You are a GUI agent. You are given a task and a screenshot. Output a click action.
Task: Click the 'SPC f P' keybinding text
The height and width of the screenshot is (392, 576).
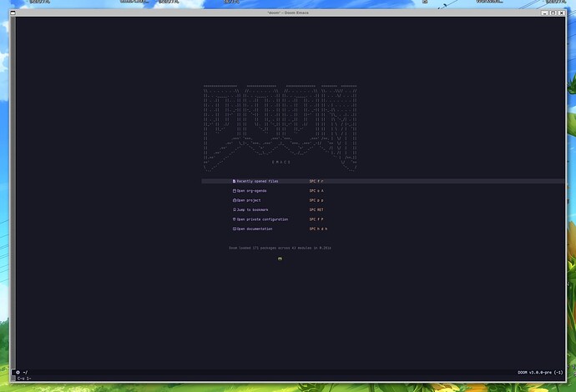(316, 219)
